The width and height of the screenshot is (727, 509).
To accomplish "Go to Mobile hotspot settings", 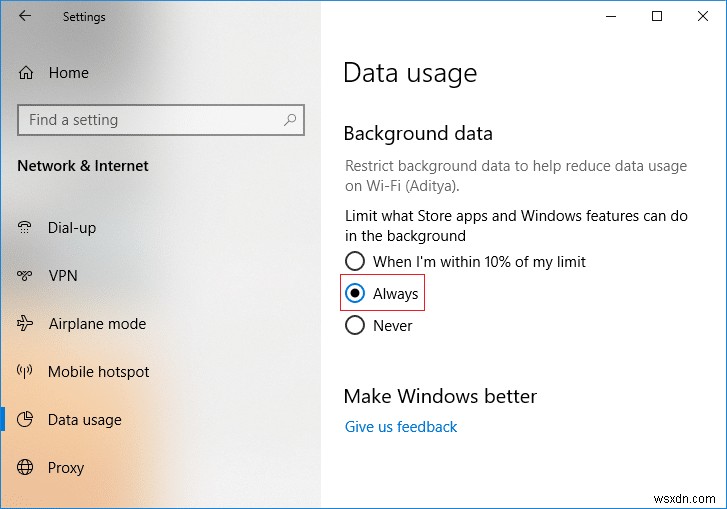I will click(x=98, y=372).
